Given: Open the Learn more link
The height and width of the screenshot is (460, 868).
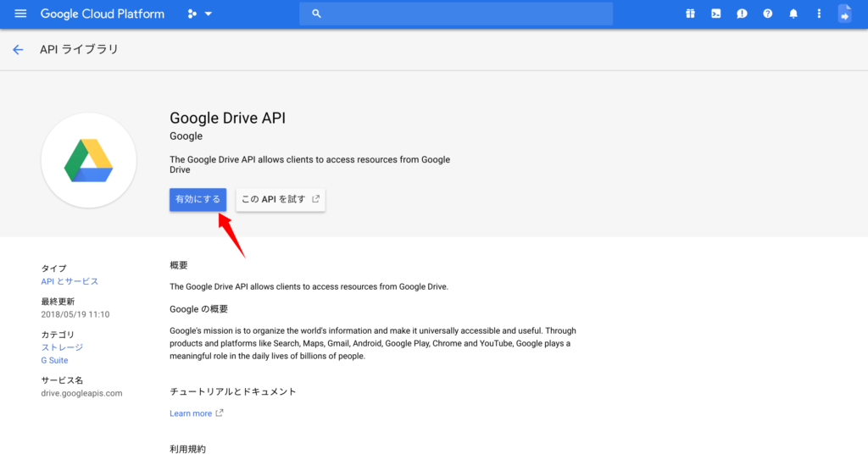Looking at the screenshot, I should coord(191,413).
